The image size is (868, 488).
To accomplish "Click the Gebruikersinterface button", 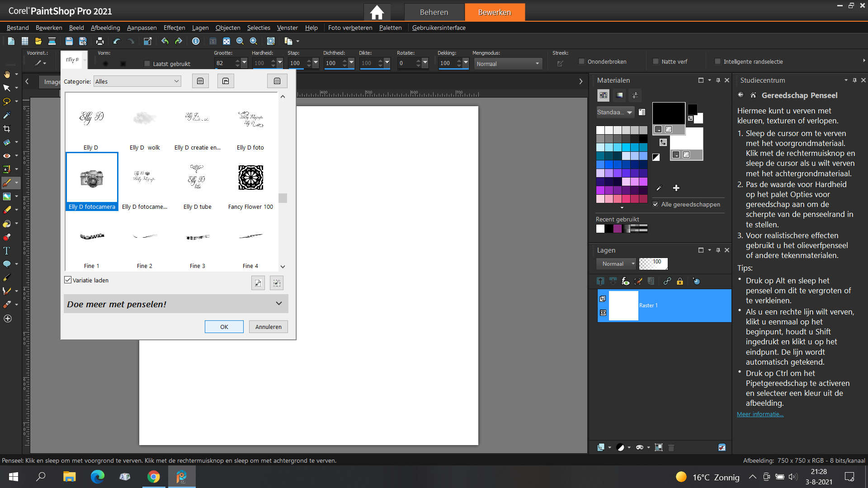I will (439, 28).
